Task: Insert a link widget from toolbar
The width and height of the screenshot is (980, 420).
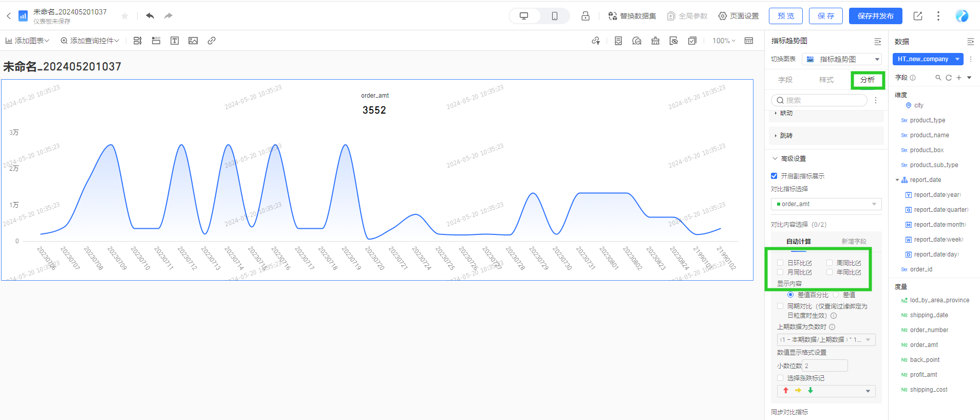Action: click(x=212, y=41)
